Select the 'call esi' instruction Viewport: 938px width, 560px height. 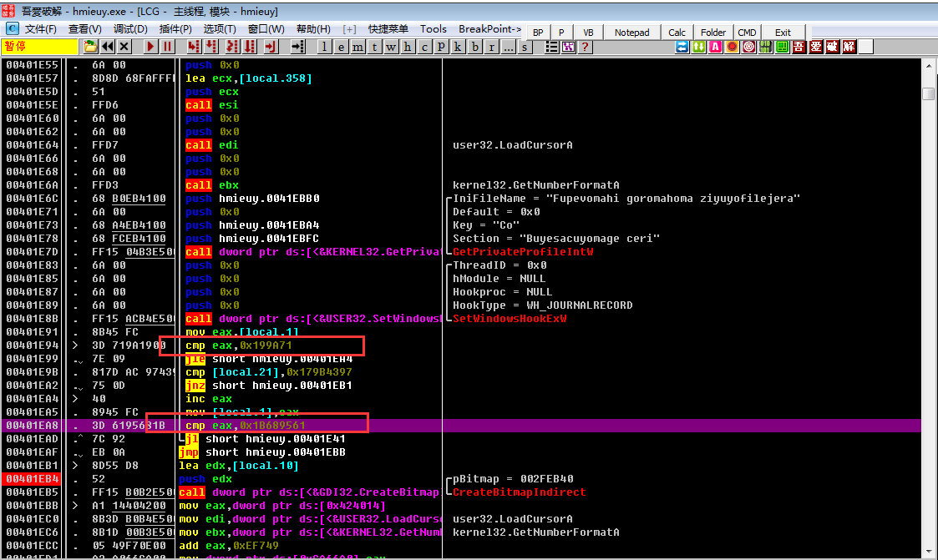click(212, 104)
